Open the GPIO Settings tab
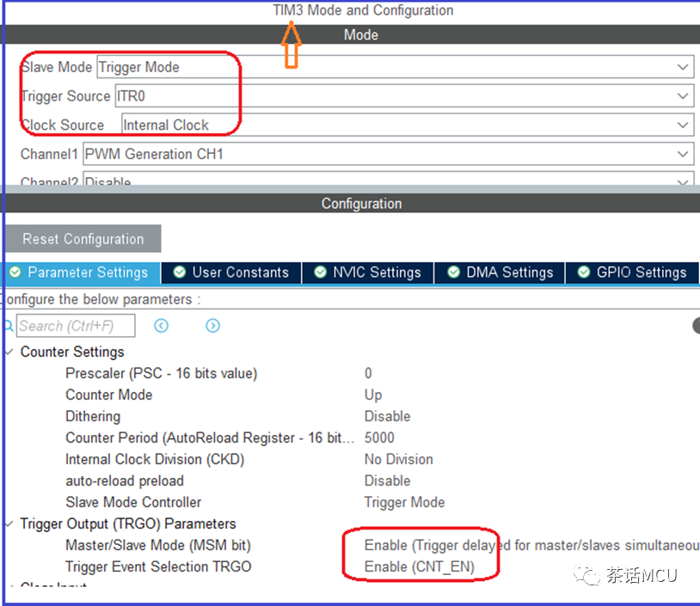The width and height of the screenshot is (700, 606). pyautogui.click(x=632, y=272)
